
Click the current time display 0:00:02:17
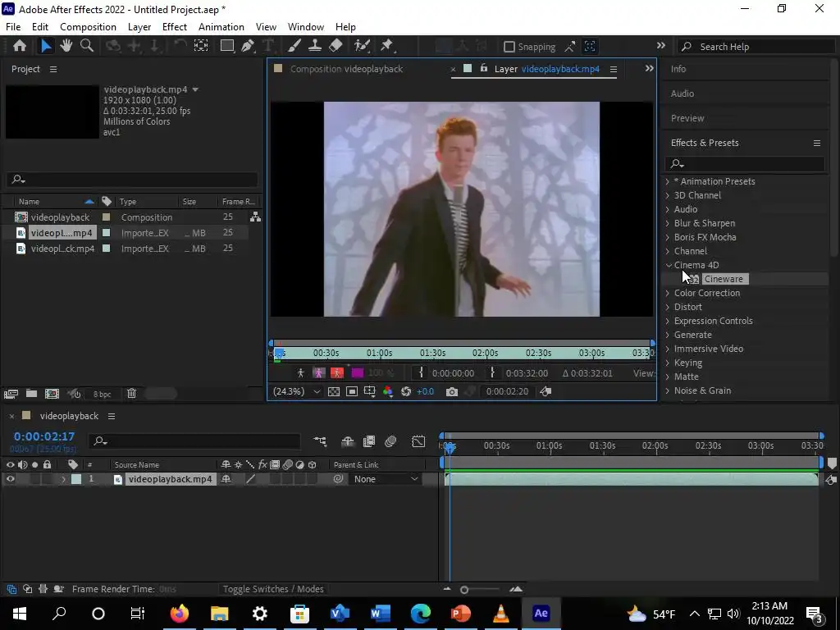pos(44,436)
